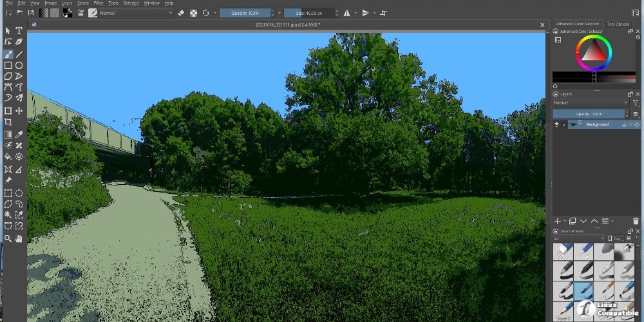The width and height of the screenshot is (644, 322).
Task: Pick the Crop tool in toolbox
Action: pyautogui.click(x=8, y=122)
